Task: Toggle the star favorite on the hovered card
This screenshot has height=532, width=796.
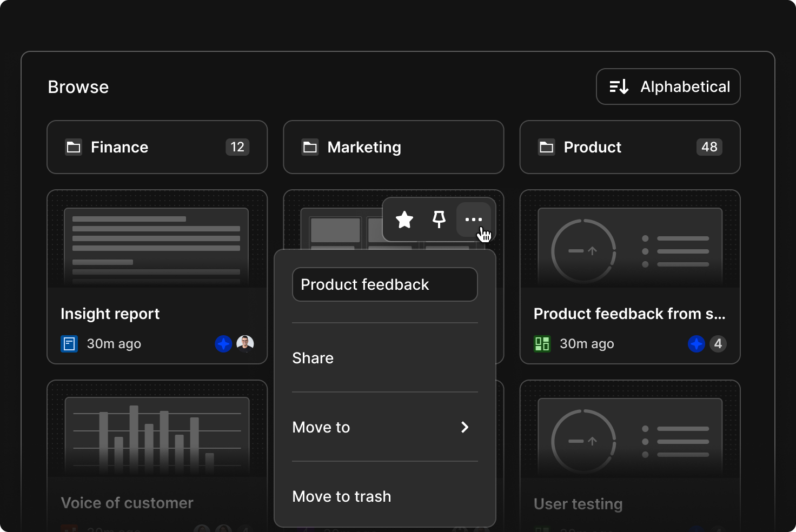Action: [404, 220]
